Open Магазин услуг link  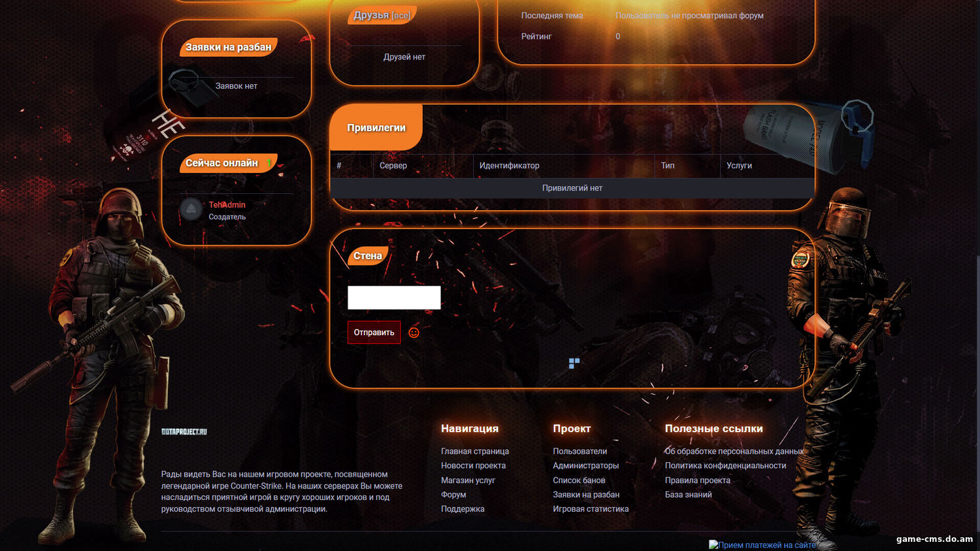click(x=468, y=480)
